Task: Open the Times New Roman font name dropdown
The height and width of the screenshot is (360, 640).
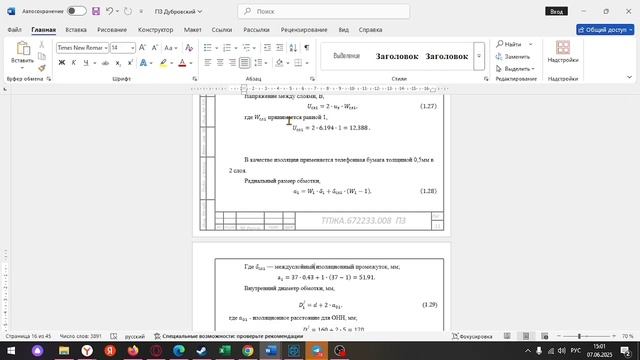Action: click(x=106, y=48)
